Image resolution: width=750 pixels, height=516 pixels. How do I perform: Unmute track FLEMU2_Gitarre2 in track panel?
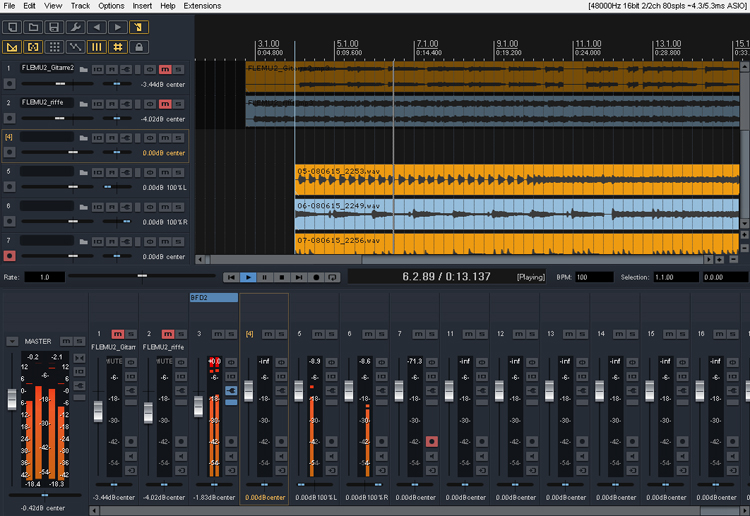pyautogui.click(x=165, y=70)
